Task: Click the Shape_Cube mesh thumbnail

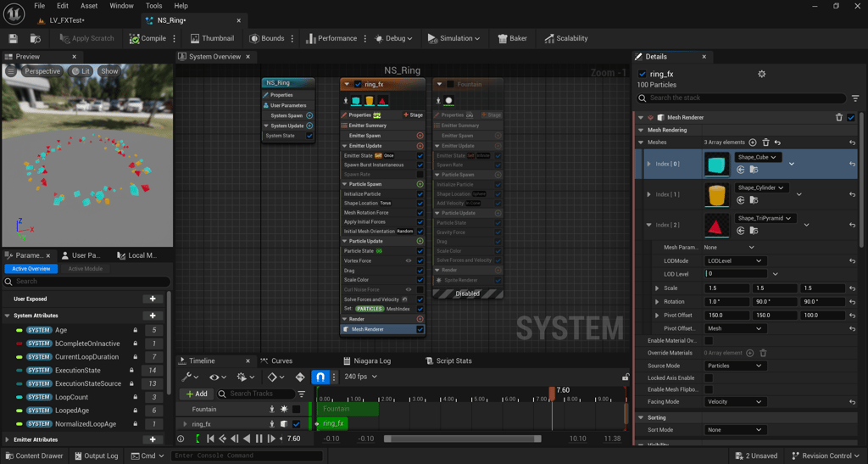Action: [716, 164]
